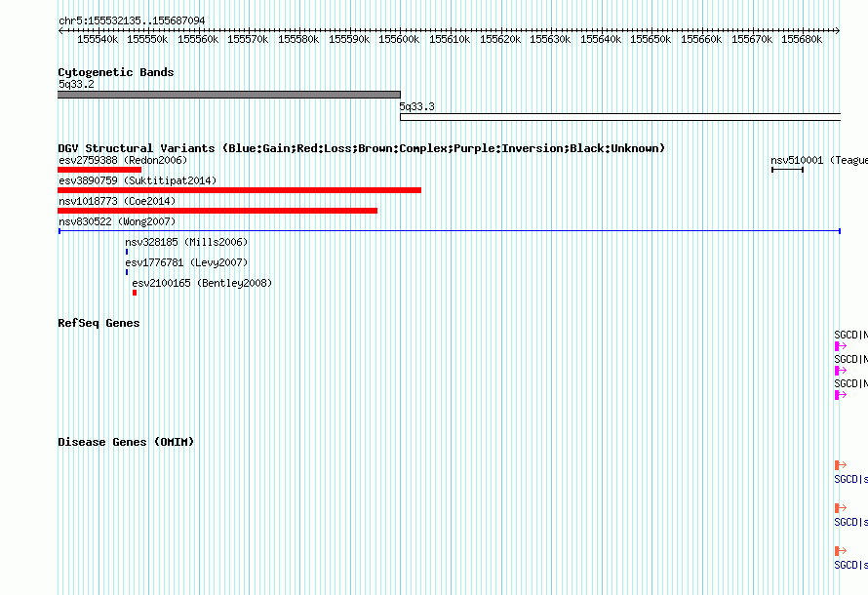Image resolution: width=868 pixels, height=595 pixels.
Task: Click the Disease Genes (OMIM) track title
Action: [x=126, y=442]
